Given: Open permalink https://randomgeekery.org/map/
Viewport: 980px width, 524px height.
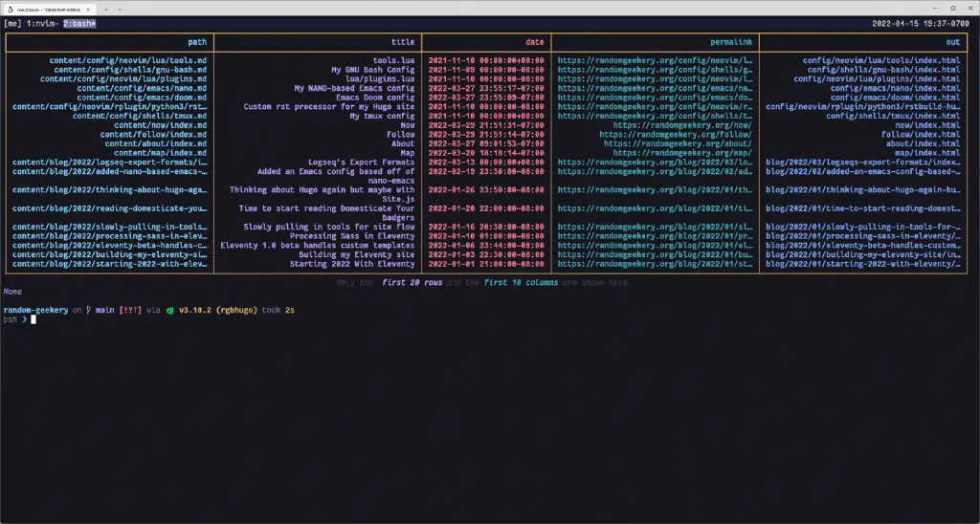Looking at the screenshot, I should coord(682,153).
